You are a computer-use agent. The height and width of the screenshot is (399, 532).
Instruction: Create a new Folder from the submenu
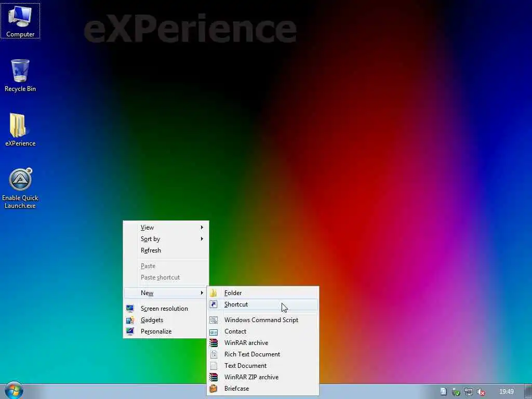click(263, 293)
